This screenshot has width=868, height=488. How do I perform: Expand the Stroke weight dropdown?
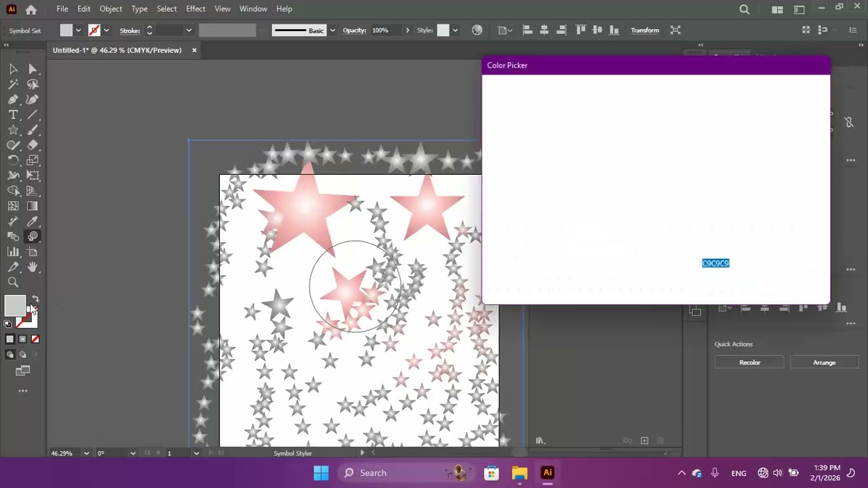(x=189, y=30)
